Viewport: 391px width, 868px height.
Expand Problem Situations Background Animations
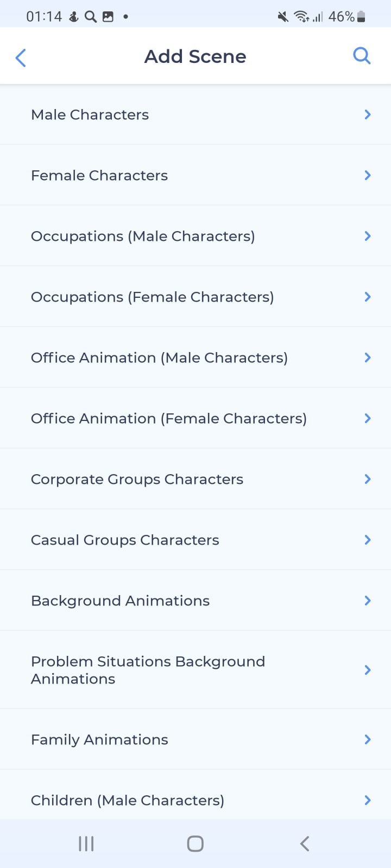point(195,669)
